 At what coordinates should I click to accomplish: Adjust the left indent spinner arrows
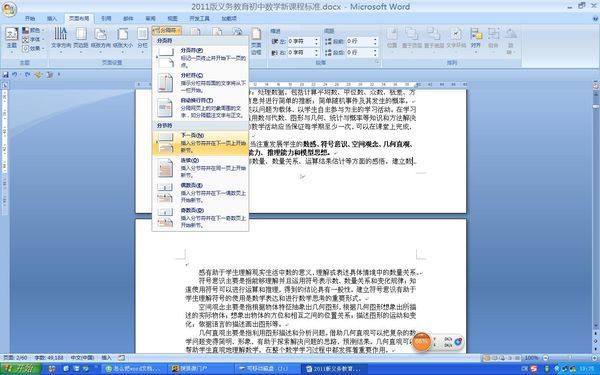(316, 41)
